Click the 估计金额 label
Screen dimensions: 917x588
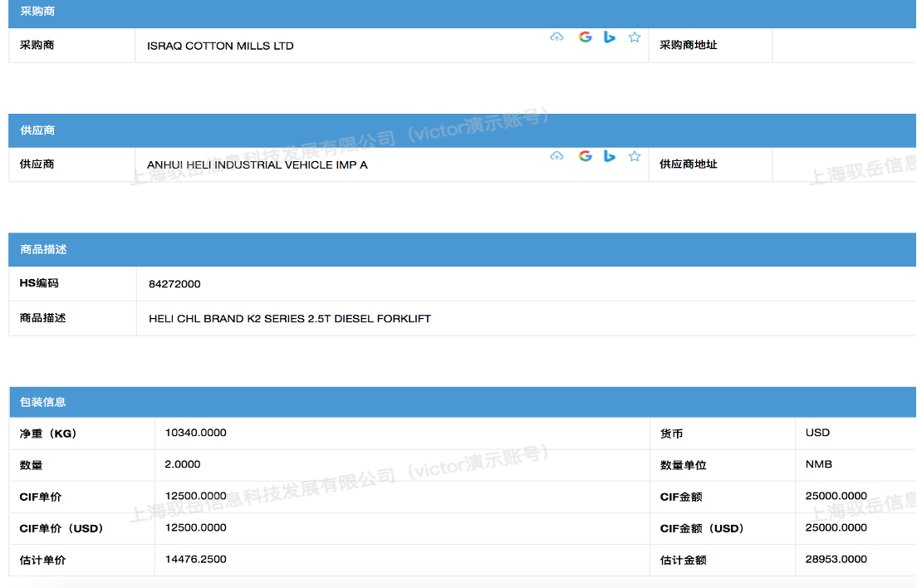pyautogui.click(x=683, y=560)
